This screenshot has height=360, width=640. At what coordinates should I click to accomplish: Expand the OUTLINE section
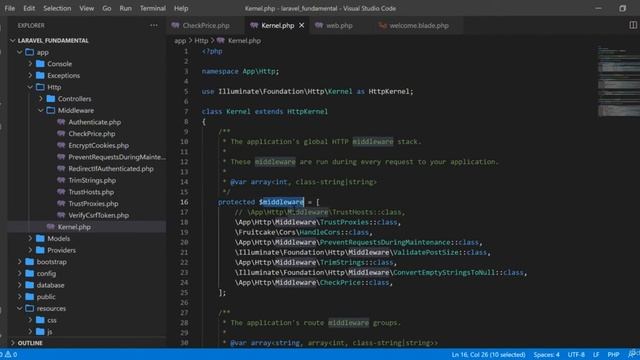pos(13,343)
